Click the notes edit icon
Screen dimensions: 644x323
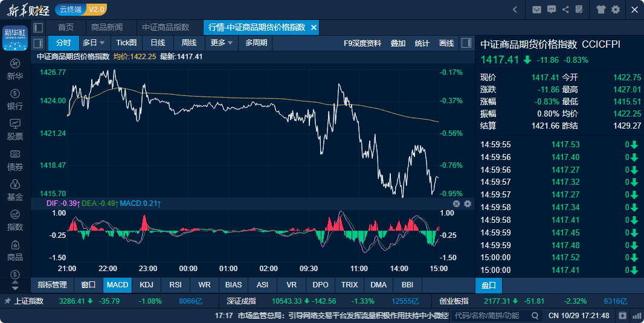coord(579,9)
